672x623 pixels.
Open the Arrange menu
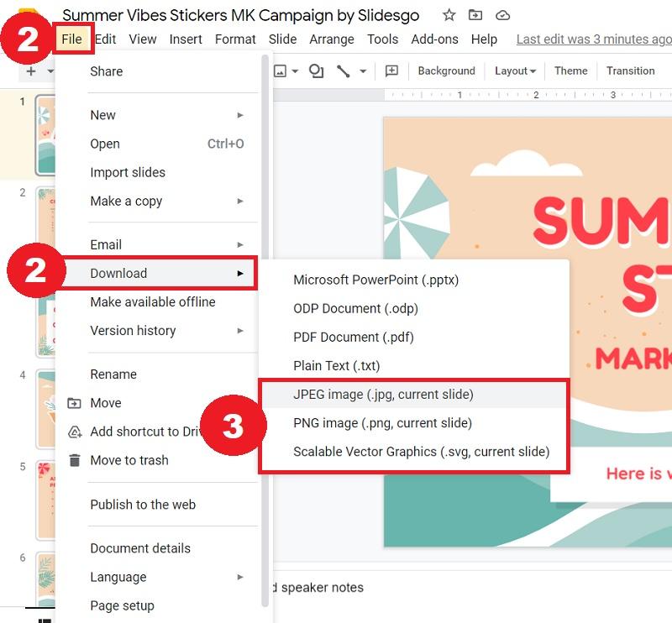tap(332, 39)
